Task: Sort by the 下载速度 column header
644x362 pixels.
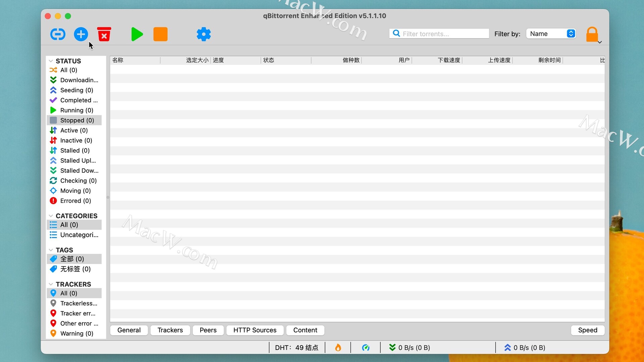Action: tap(437, 60)
